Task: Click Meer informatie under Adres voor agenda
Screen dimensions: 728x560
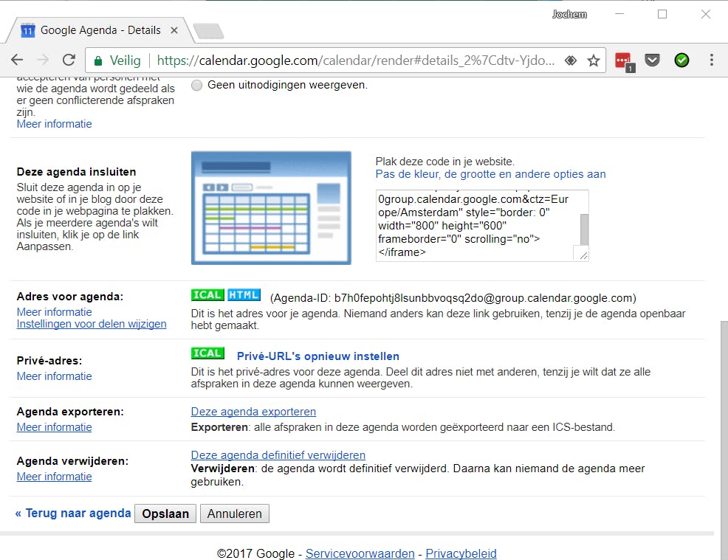Action: (55, 312)
